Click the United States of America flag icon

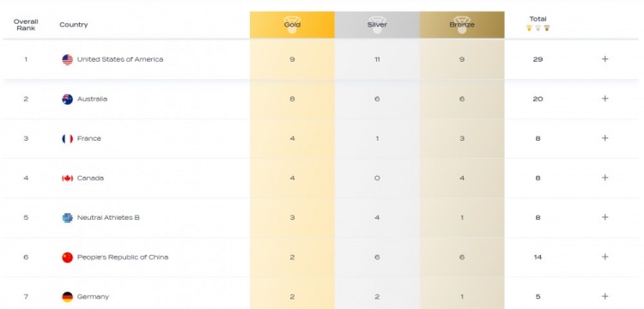[67, 59]
